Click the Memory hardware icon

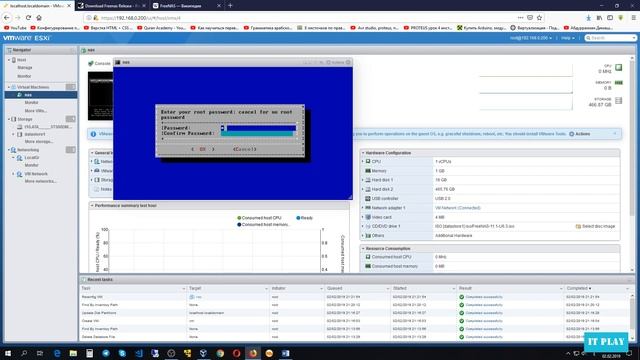[x=368, y=171]
